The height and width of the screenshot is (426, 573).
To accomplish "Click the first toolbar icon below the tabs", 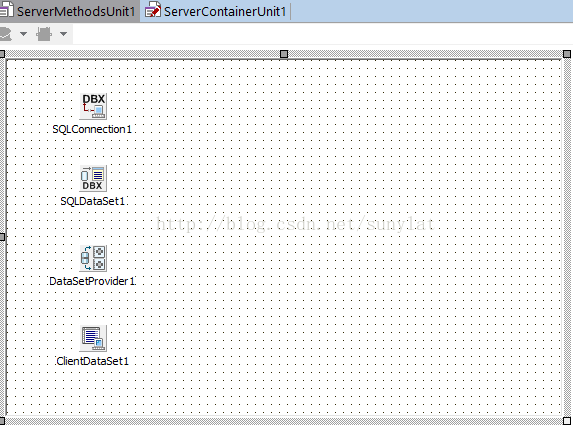I will pos(5,34).
